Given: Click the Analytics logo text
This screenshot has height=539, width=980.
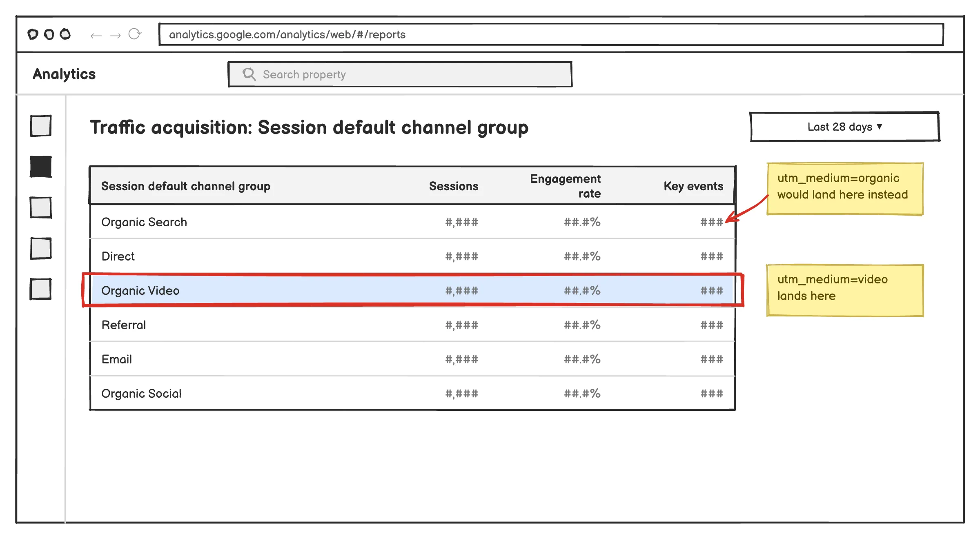Looking at the screenshot, I should pos(64,74).
